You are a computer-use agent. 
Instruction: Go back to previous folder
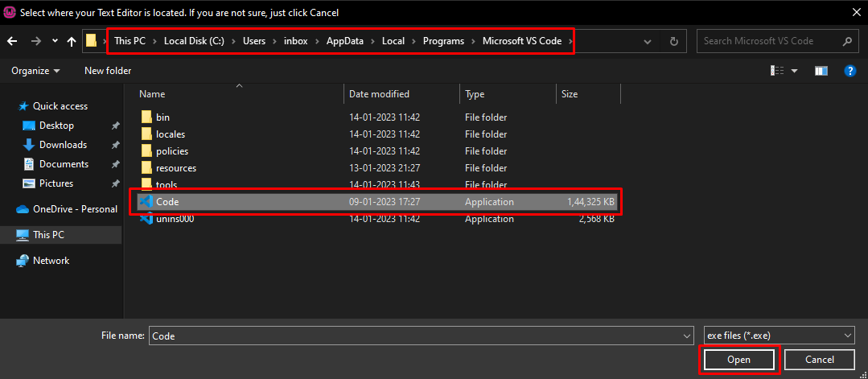[x=12, y=41]
